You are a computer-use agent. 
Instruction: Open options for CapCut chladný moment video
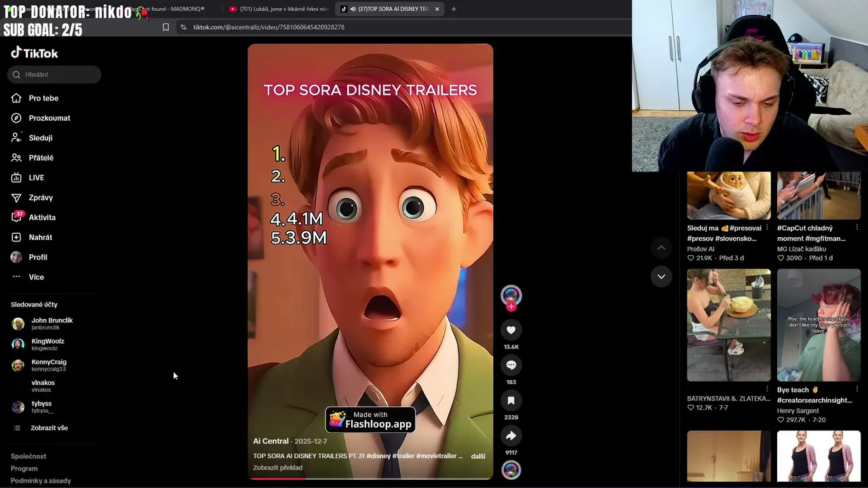pos(857,228)
